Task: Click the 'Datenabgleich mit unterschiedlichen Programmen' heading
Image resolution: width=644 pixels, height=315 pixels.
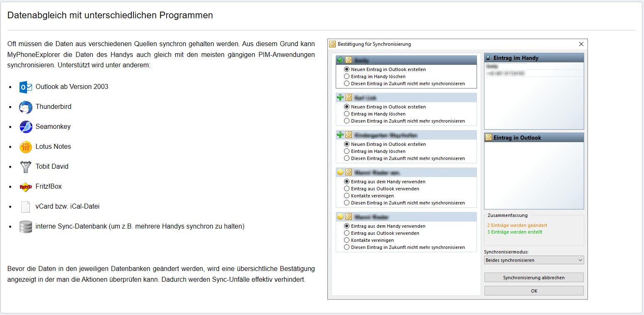Action: pos(110,15)
